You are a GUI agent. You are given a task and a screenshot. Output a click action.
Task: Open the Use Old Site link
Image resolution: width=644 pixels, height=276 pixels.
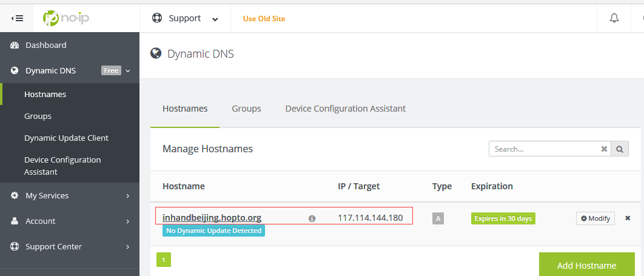[x=264, y=18]
